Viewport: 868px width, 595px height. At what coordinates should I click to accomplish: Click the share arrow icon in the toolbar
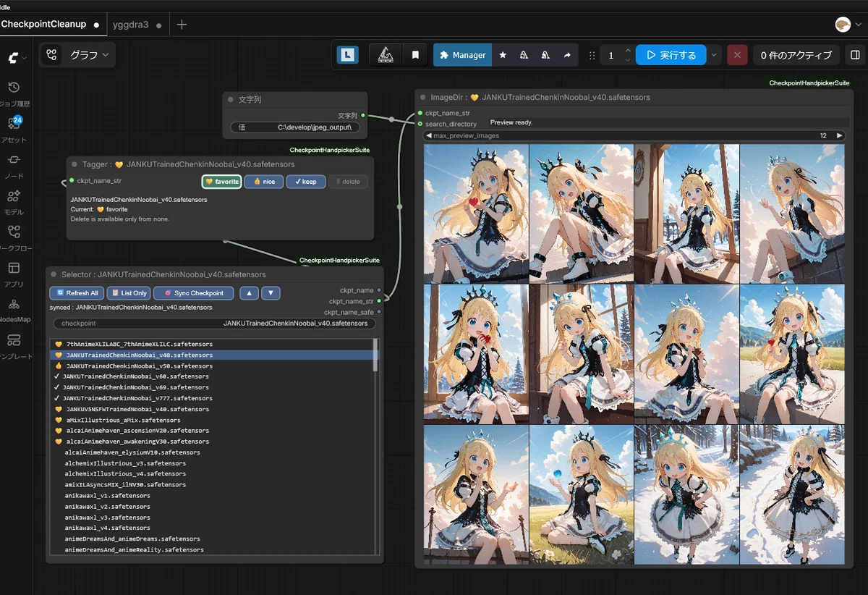[567, 55]
